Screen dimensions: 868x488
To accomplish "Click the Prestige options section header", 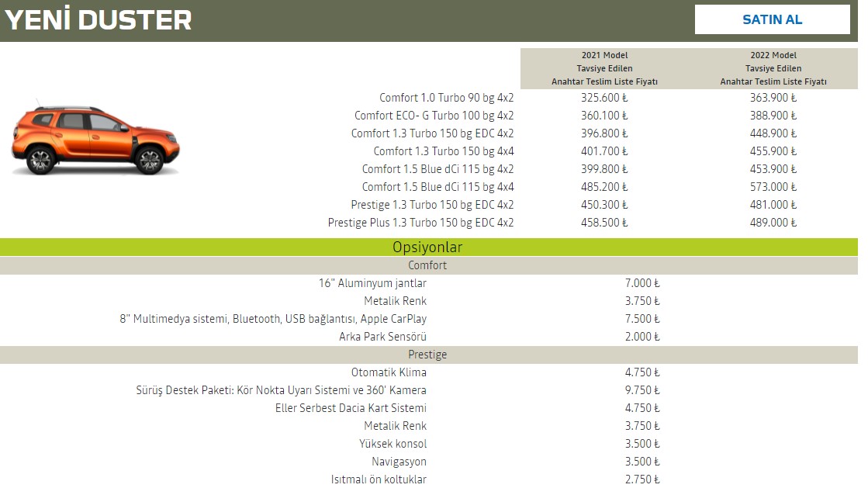I will [427, 355].
